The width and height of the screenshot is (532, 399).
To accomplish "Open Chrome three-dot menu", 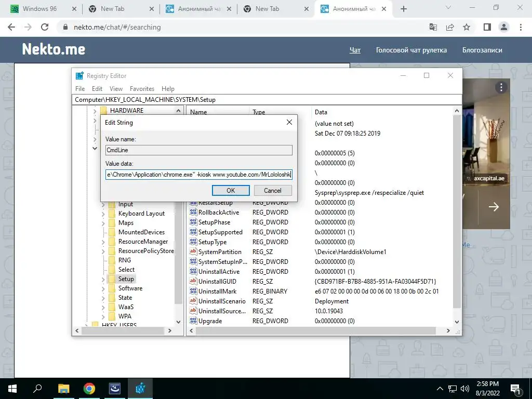I will [521, 27].
